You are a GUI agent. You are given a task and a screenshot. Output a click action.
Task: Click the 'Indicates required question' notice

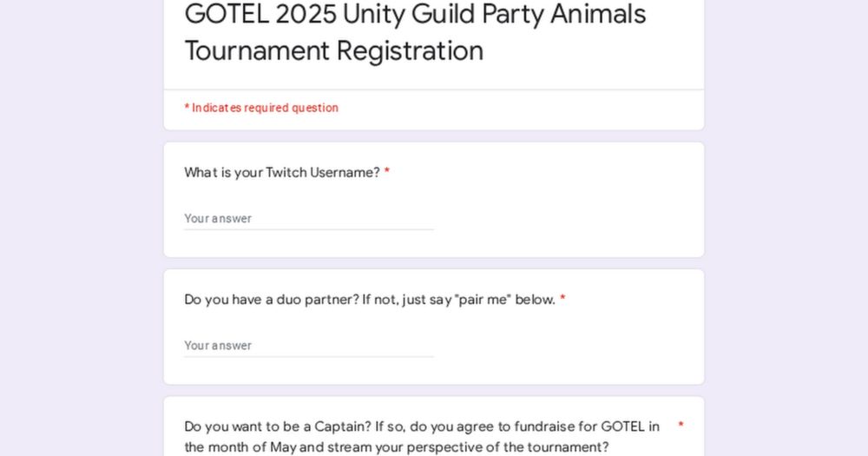coord(261,108)
